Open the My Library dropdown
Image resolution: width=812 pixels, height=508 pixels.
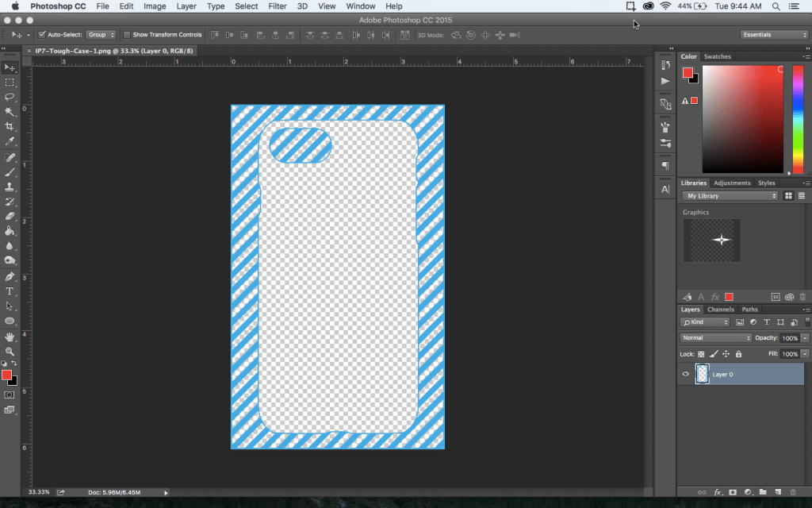click(x=730, y=195)
